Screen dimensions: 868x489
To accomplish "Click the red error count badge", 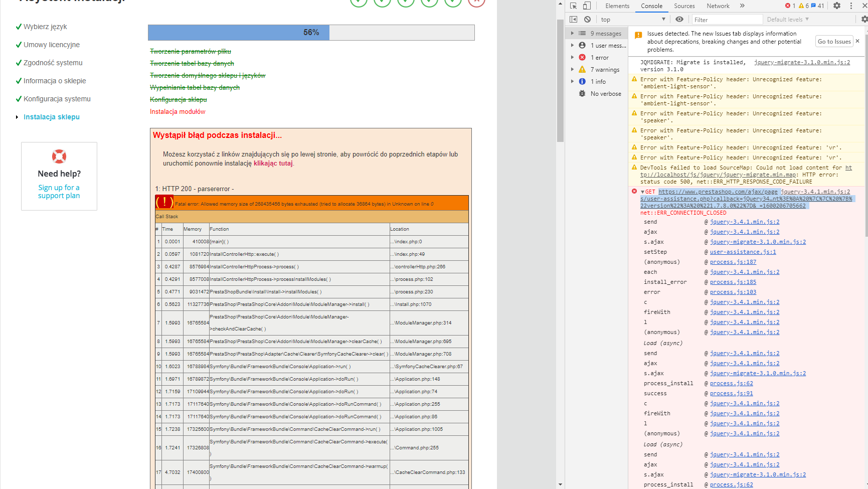I will (x=788, y=6).
